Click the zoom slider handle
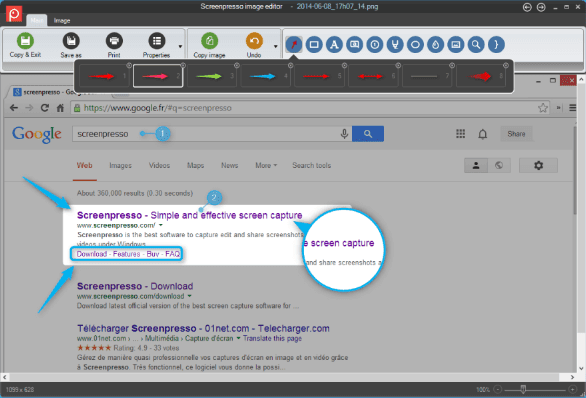Screen dimensions: 586x398 [523, 389]
